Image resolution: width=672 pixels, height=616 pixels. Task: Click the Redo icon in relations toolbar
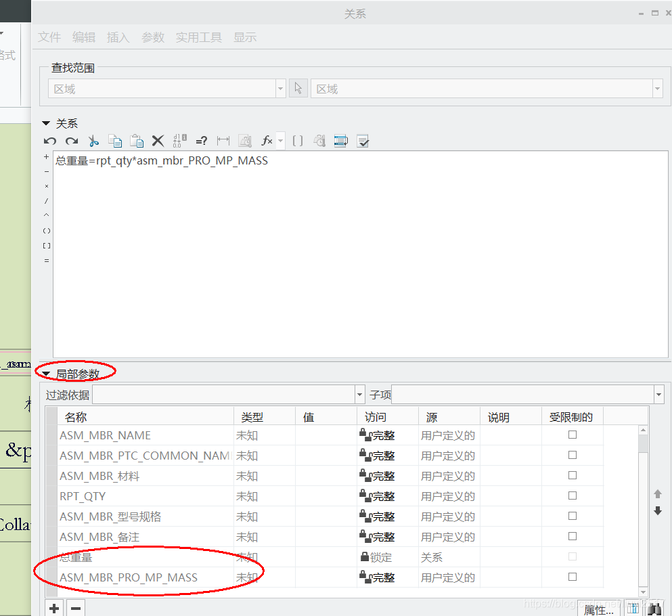(x=72, y=141)
